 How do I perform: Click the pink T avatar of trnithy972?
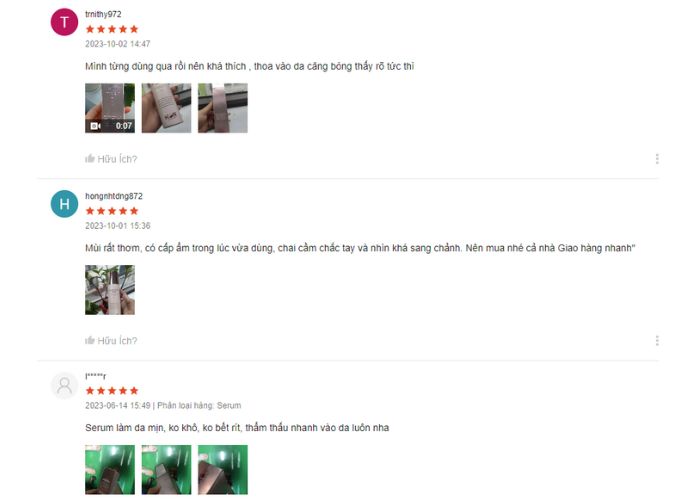click(x=64, y=22)
